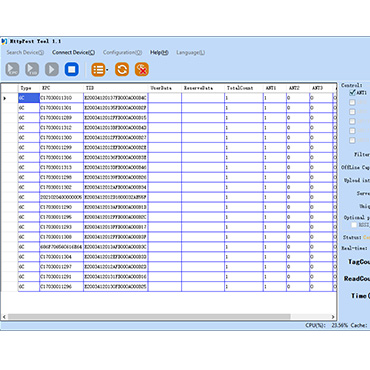Select EPC cell C17030011300
The image size is (370, 370).
point(61,138)
